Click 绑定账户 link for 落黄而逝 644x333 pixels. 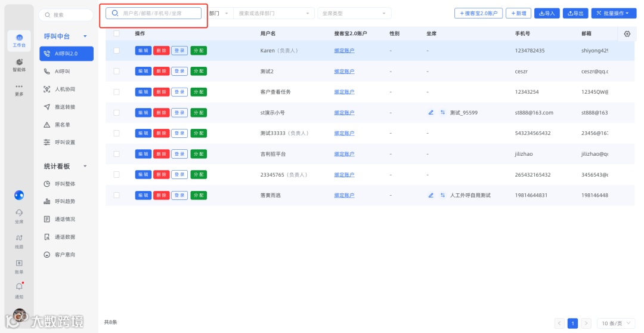[344, 195]
